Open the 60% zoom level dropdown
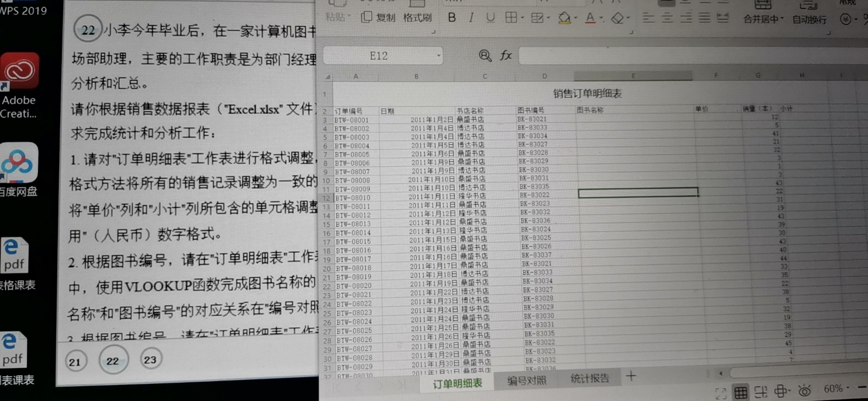Image resolution: width=868 pixels, height=401 pixels. (x=836, y=388)
